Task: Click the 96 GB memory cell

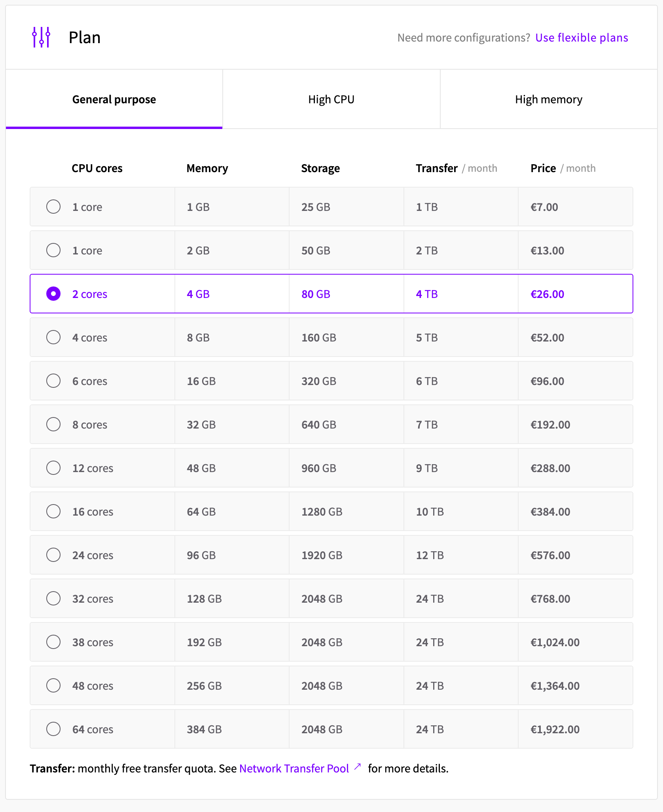Action: click(x=232, y=555)
